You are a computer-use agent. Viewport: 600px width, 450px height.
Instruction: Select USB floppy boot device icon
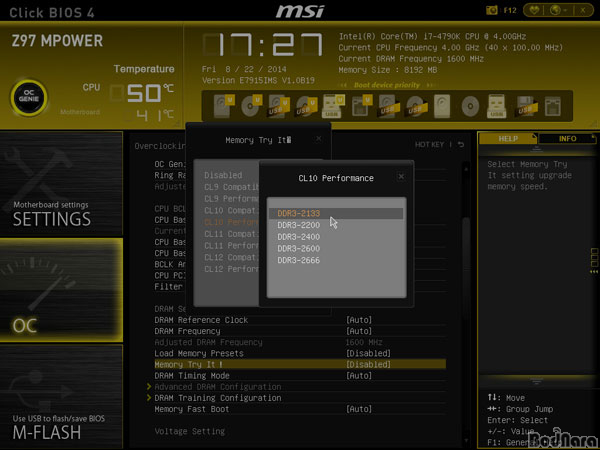525,106
